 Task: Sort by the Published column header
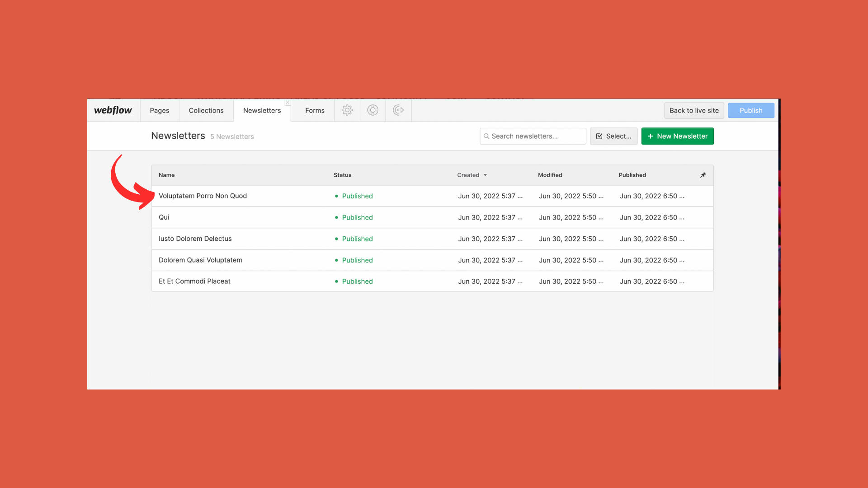[x=632, y=175]
